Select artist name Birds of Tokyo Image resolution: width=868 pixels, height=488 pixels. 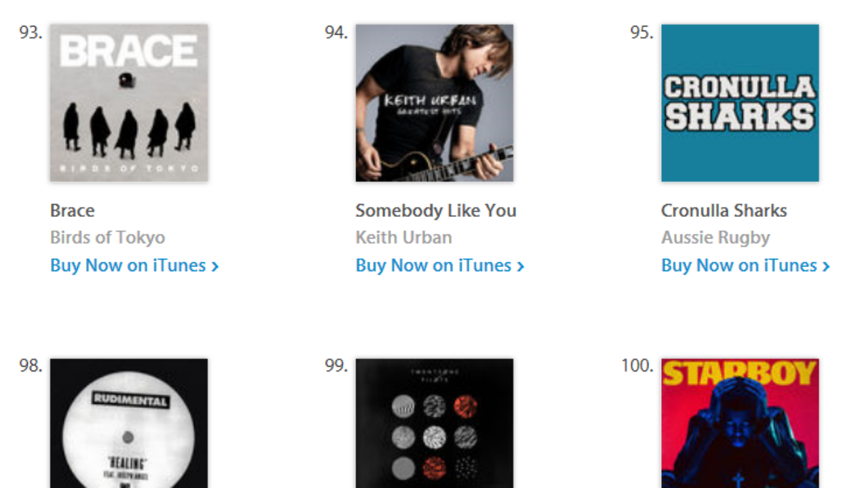tap(108, 238)
